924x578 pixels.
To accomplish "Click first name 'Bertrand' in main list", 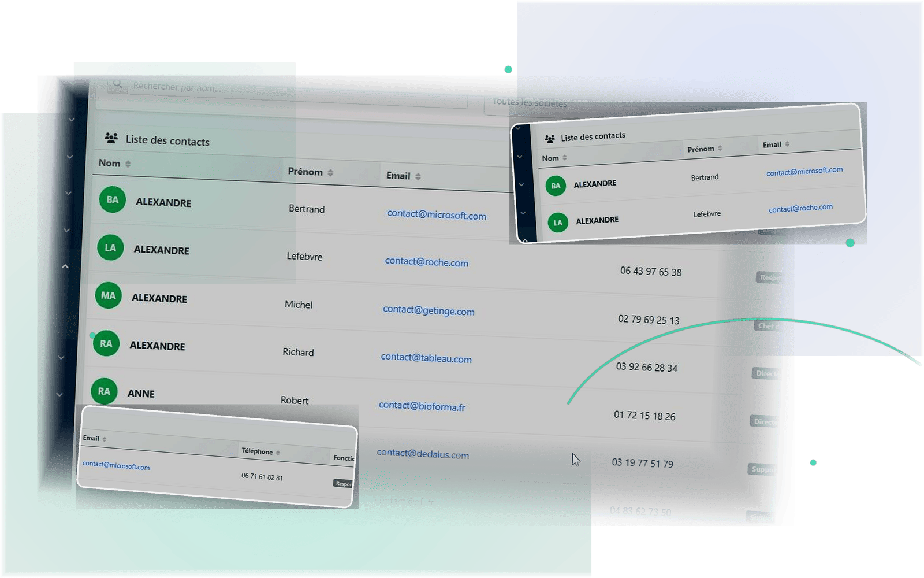I will pos(307,209).
